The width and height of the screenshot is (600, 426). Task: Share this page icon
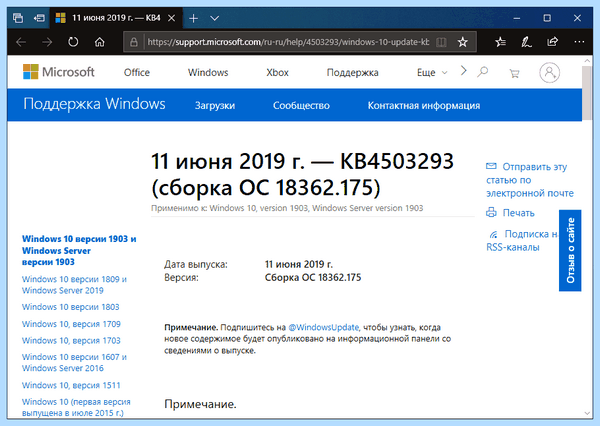552,41
